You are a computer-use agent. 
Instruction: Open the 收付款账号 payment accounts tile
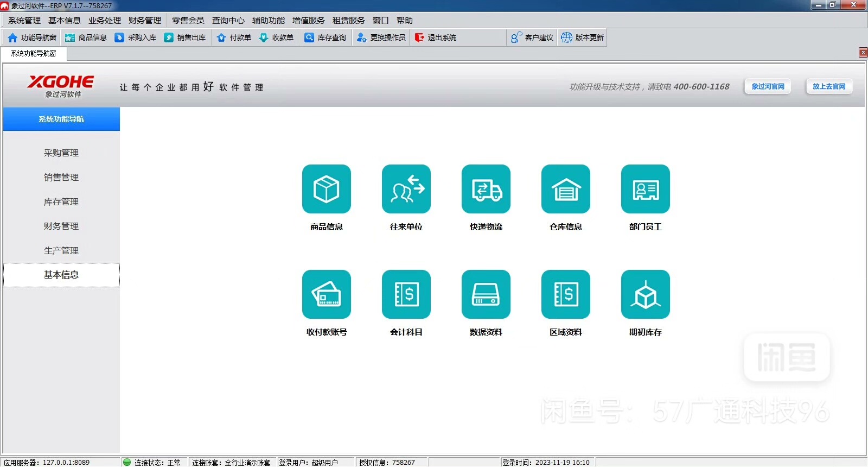[x=326, y=294]
